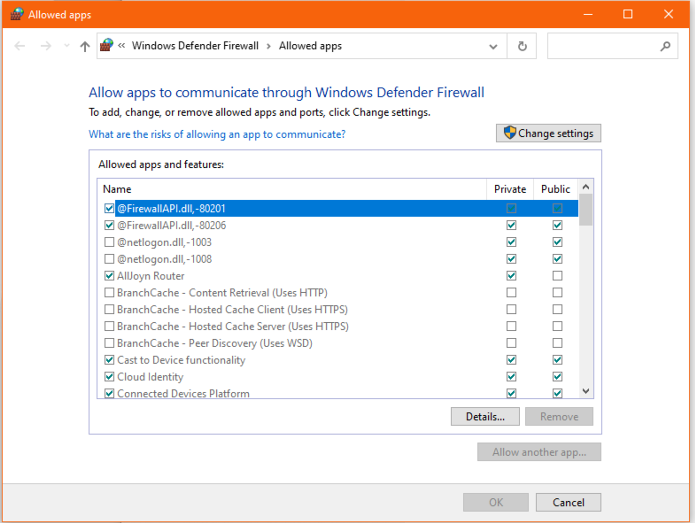This screenshot has height=523, width=695.
Task: Minimize the Allowed apps window
Action: click(588, 14)
